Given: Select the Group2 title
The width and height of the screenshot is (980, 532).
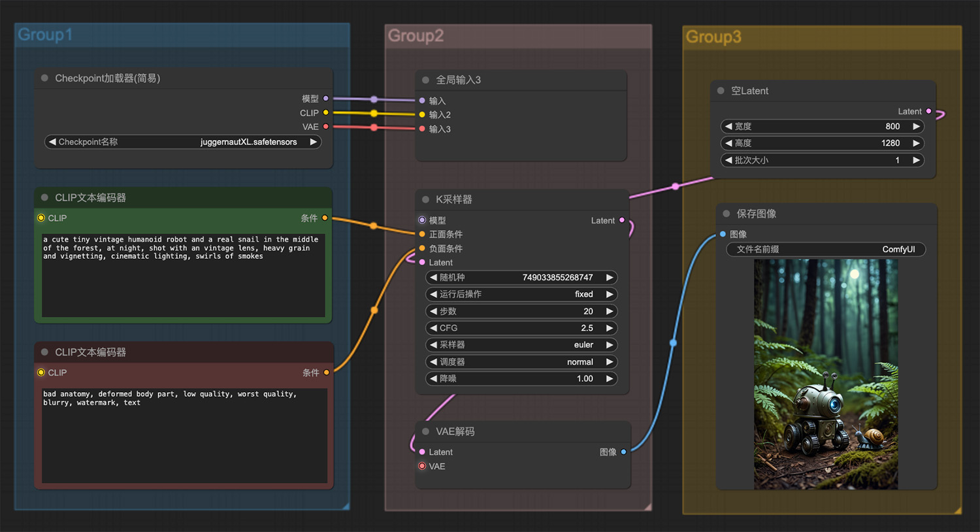Looking at the screenshot, I should [x=416, y=36].
